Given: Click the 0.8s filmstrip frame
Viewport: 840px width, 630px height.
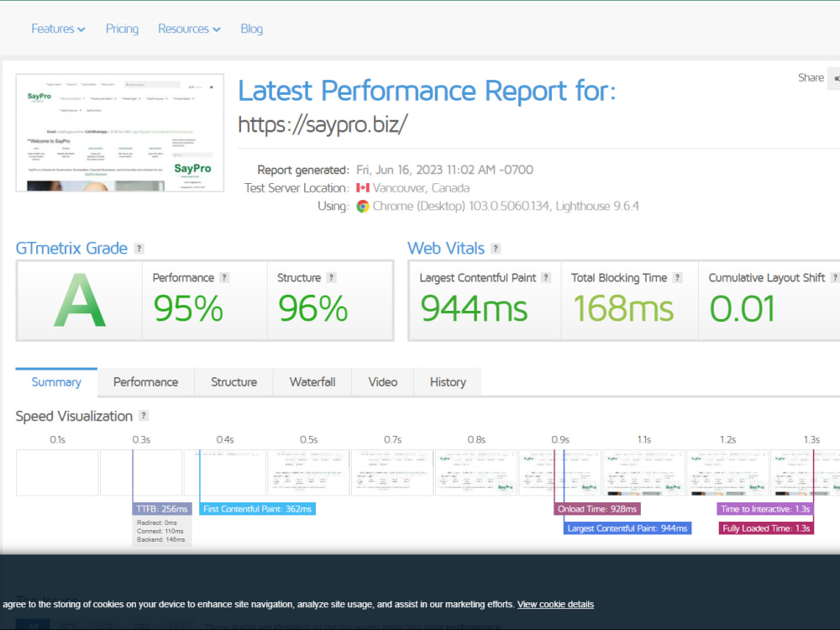Looking at the screenshot, I should click(476, 472).
